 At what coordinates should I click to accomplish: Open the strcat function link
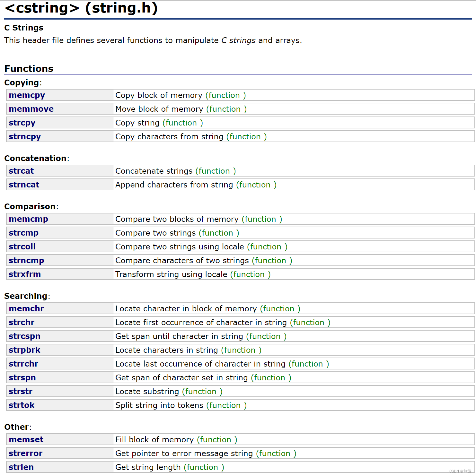[21, 171]
